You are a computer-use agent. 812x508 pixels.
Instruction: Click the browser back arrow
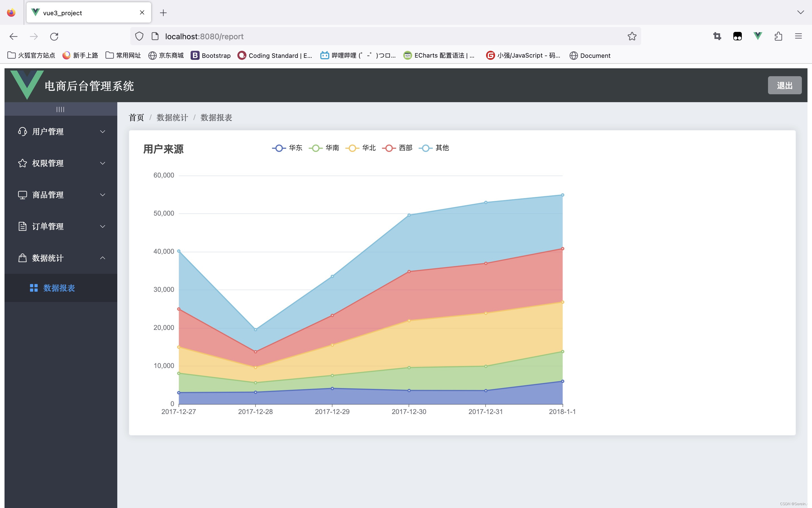[x=14, y=36]
